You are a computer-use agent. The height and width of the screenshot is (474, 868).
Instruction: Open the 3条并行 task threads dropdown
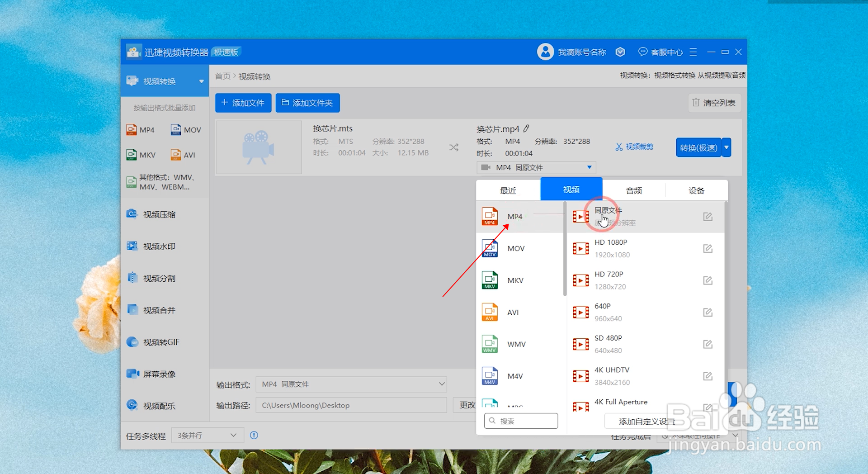(x=208, y=435)
